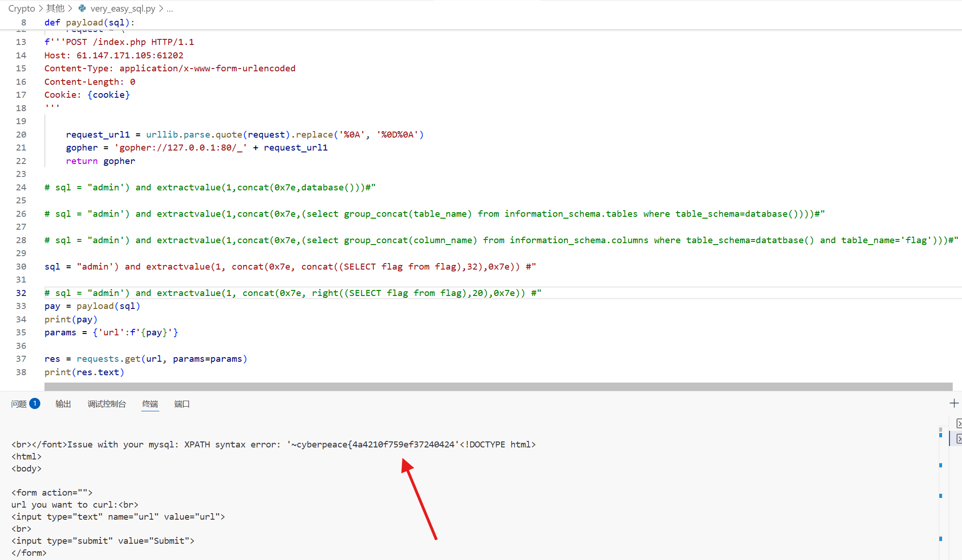Viewport: 962px width, 560px height.
Task: Click very_easy_sql.py in the breadcrumb
Action: [x=122, y=8]
